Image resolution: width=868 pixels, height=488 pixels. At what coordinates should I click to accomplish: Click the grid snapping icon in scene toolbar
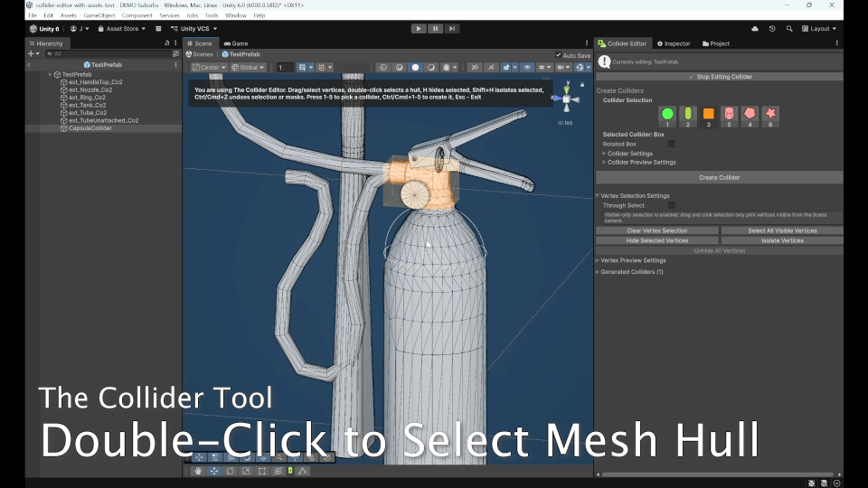(x=302, y=68)
